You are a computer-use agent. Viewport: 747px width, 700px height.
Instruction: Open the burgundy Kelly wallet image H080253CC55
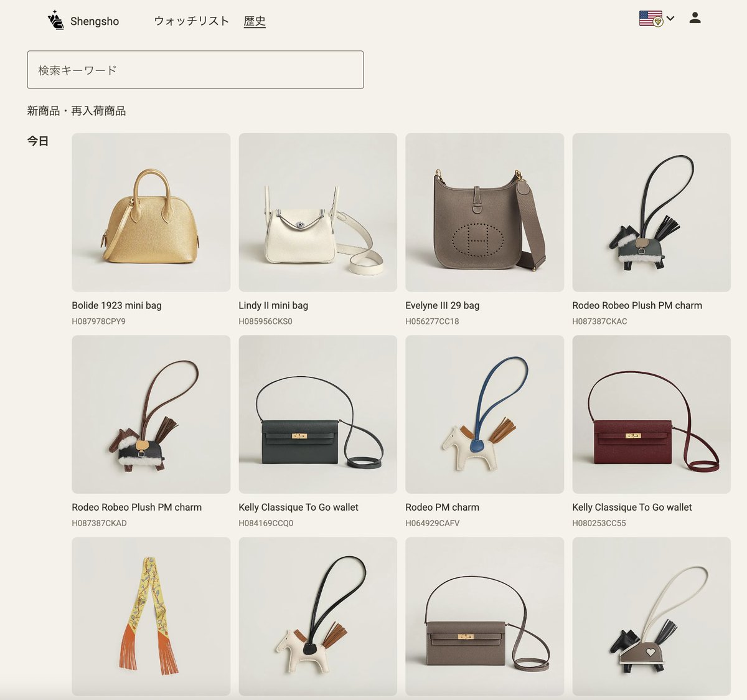pyautogui.click(x=652, y=415)
